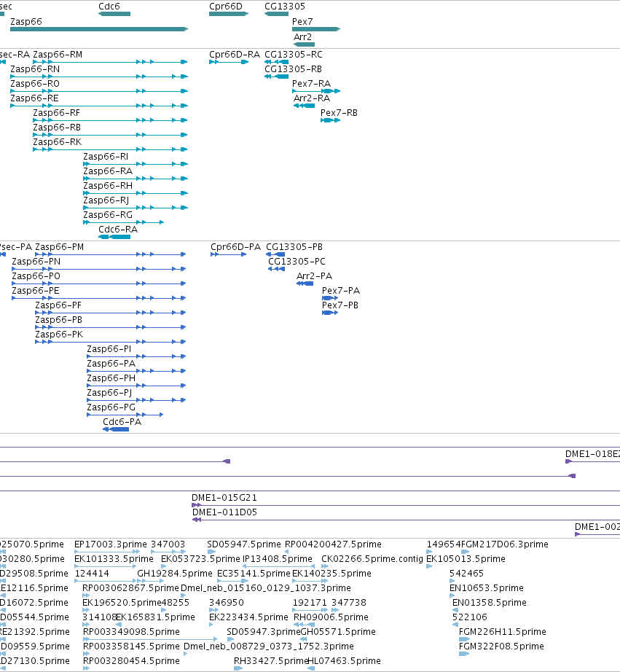Select transcript Zasp66-RG
Screen dimensions: 620x672
[123, 222]
